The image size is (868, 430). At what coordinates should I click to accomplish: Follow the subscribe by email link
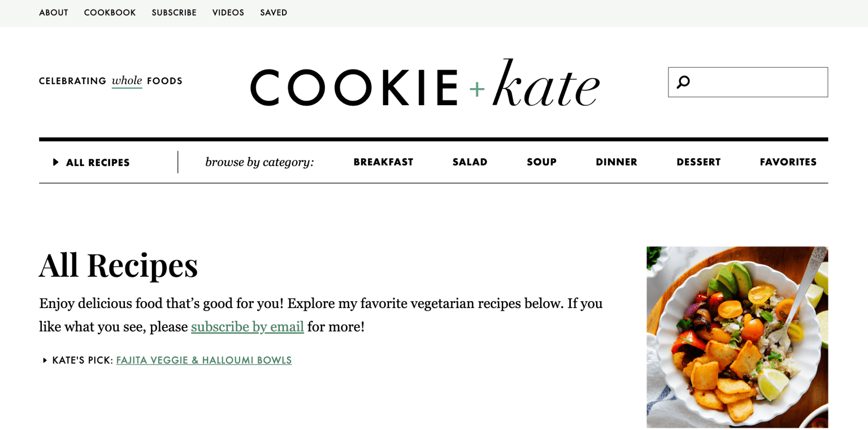tap(248, 327)
